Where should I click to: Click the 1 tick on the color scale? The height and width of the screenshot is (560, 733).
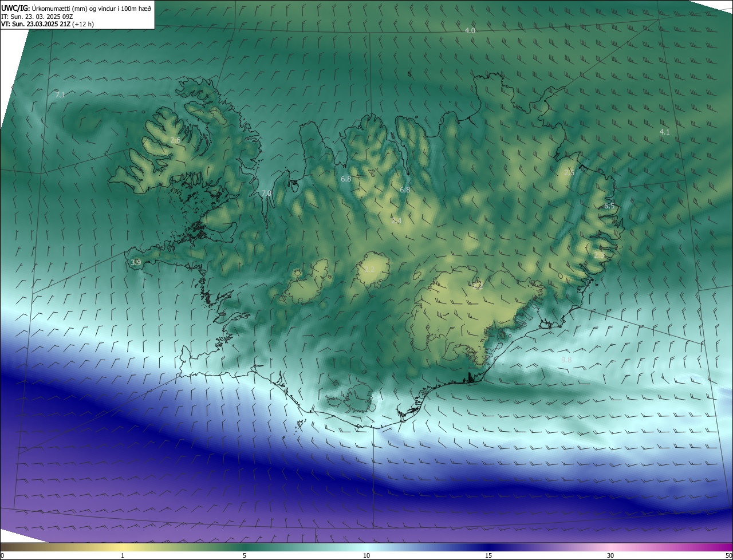pyautogui.click(x=123, y=555)
